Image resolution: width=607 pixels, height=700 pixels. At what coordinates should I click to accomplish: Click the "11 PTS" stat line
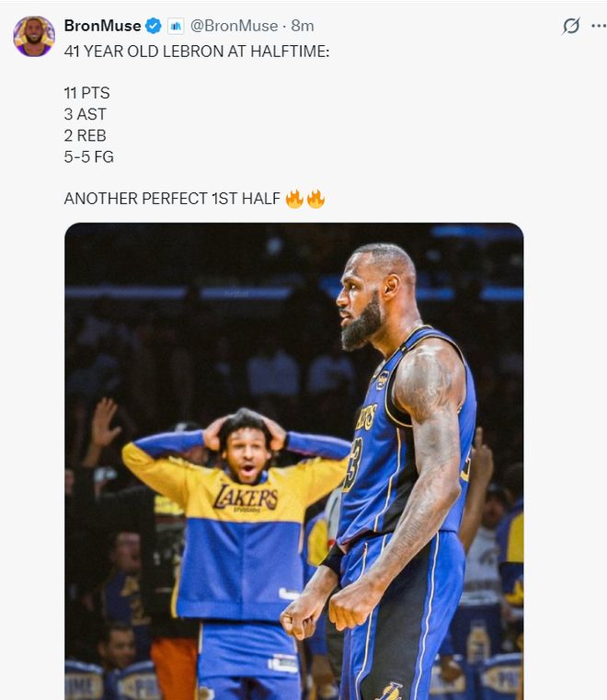(x=86, y=93)
